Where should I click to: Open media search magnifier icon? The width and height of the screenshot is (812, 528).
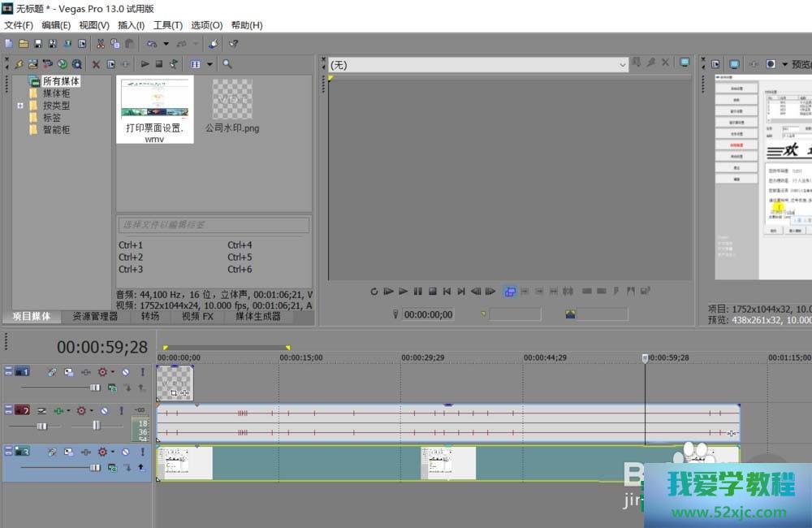[x=227, y=64]
